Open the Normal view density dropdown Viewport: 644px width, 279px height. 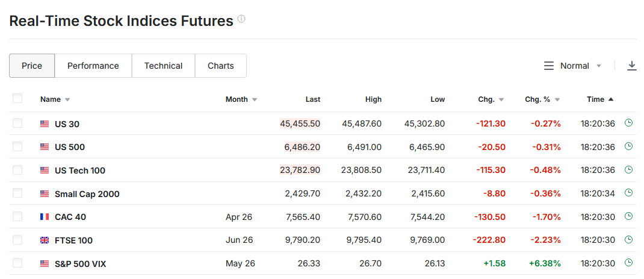point(572,66)
